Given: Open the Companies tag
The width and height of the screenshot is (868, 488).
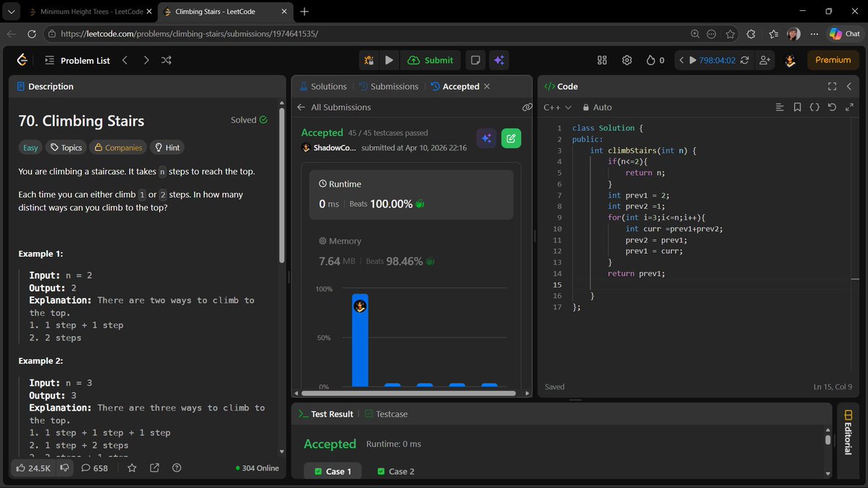Looking at the screenshot, I should 117,147.
